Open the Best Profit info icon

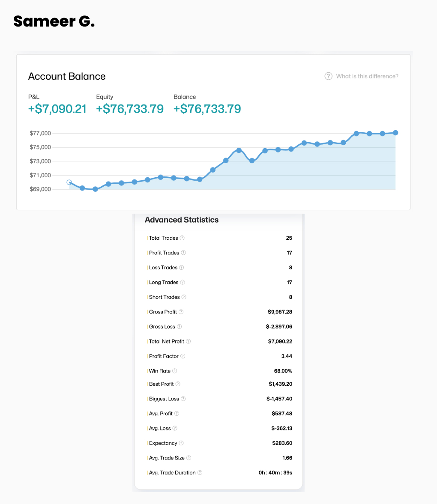coord(178,384)
